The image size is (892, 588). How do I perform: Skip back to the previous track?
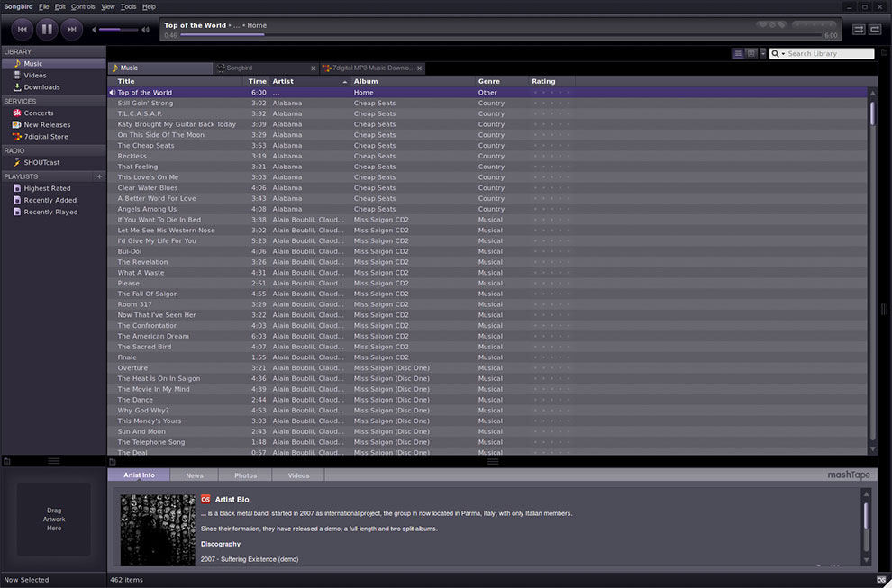tap(23, 29)
